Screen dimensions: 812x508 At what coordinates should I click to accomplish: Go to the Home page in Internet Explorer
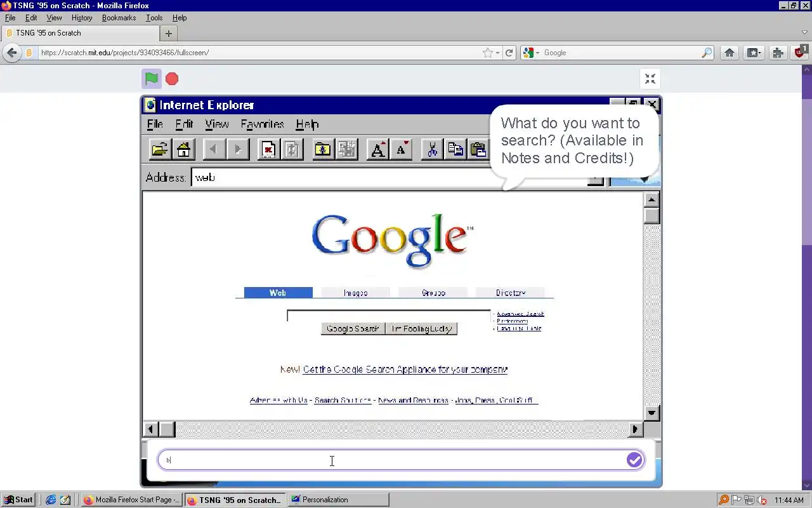pos(183,150)
